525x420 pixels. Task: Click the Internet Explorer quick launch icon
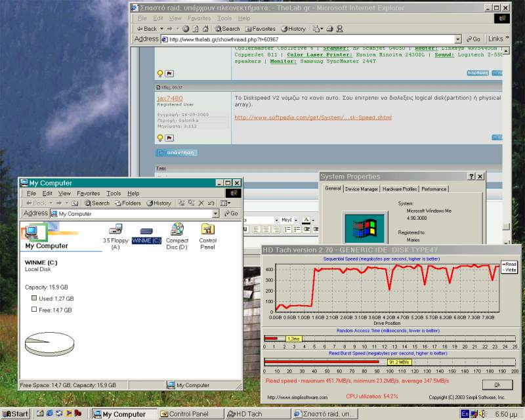pos(50,413)
